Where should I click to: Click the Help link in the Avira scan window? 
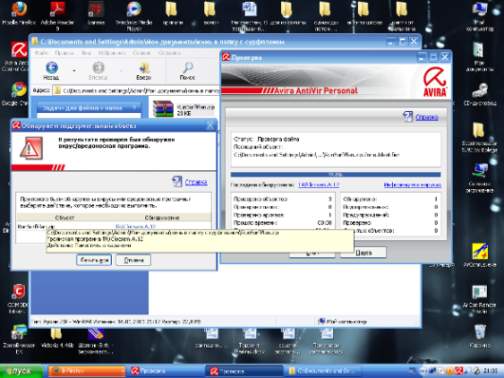pyautogui.click(x=427, y=117)
